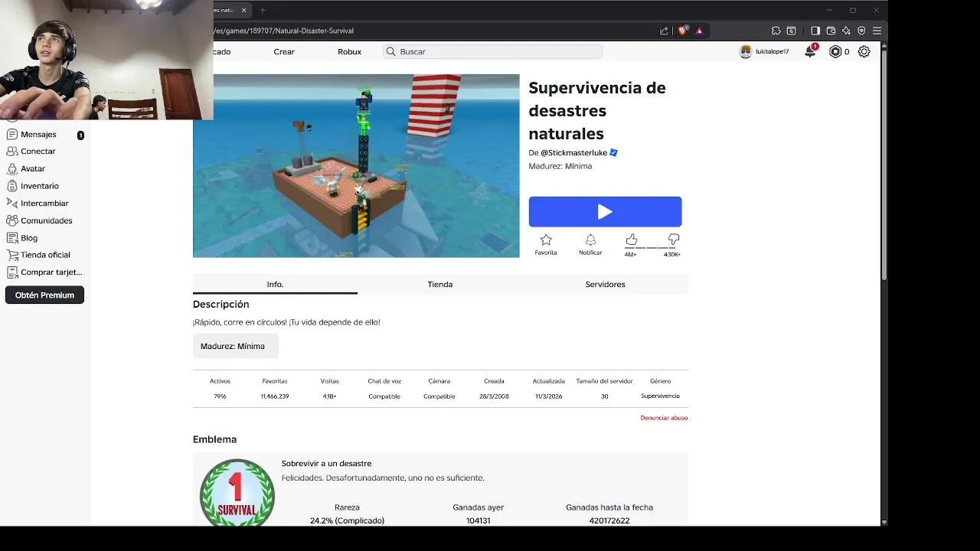Screen dimensions: 980x551
Task: Open the Roblox settings gear
Action: [x=864, y=51]
